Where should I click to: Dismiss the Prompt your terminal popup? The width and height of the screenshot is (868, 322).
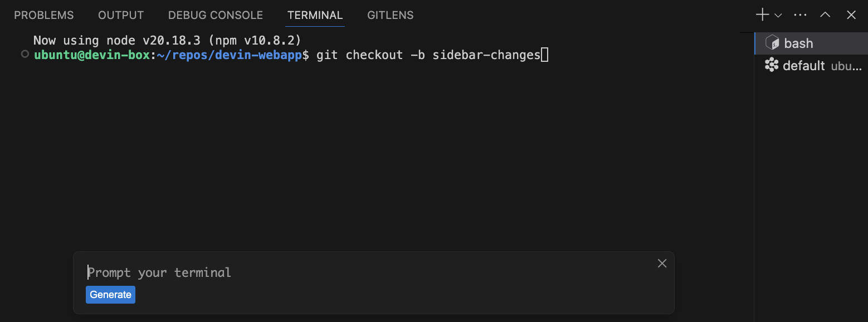click(662, 264)
